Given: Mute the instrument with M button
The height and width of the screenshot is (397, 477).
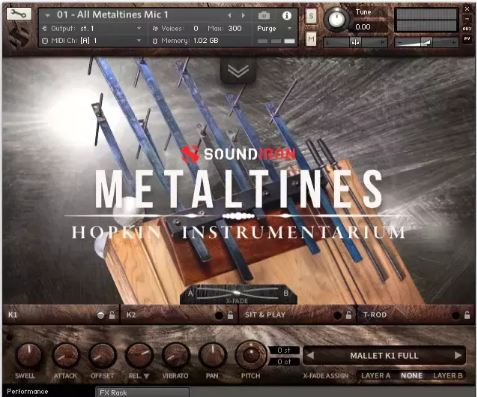Looking at the screenshot, I should [311, 40].
